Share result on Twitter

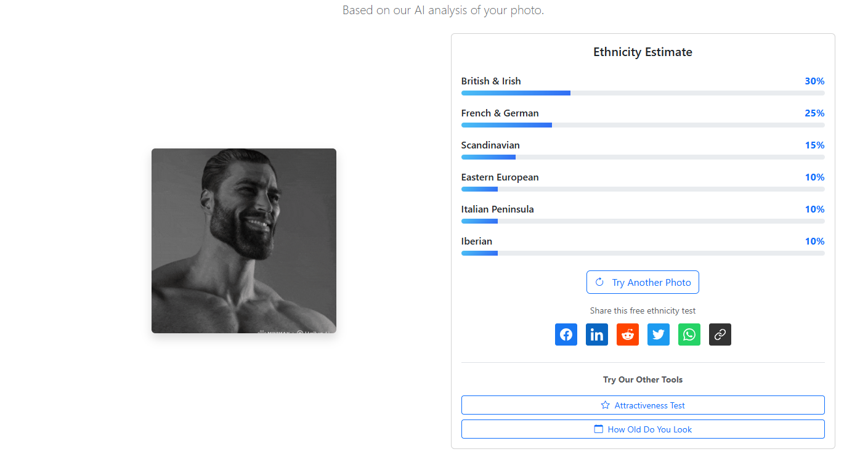point(659,334)
